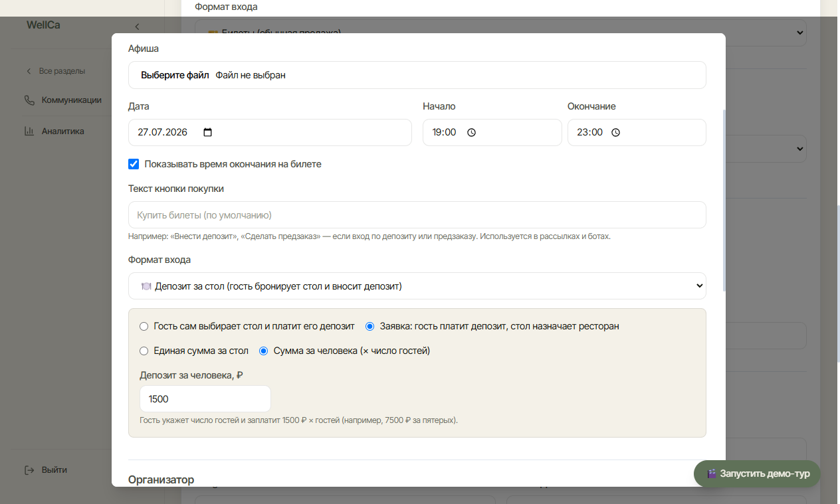840x504 pixels.
Task: Click the end time value 23:00
Action: [589, 132]
